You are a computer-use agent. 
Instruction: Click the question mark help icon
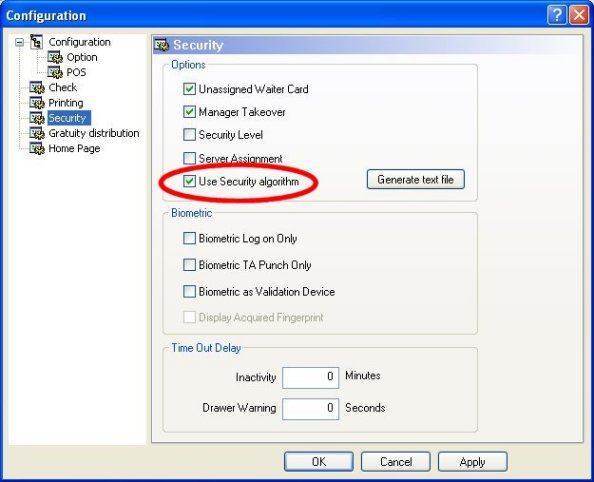click(x=556, y=15)
